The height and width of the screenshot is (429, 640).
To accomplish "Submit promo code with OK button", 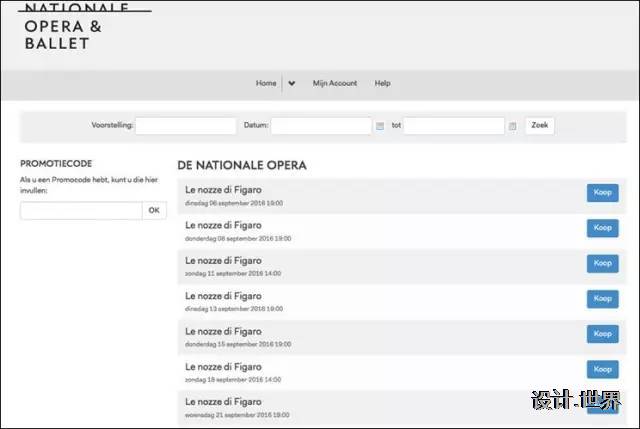I will click(154, 211).
